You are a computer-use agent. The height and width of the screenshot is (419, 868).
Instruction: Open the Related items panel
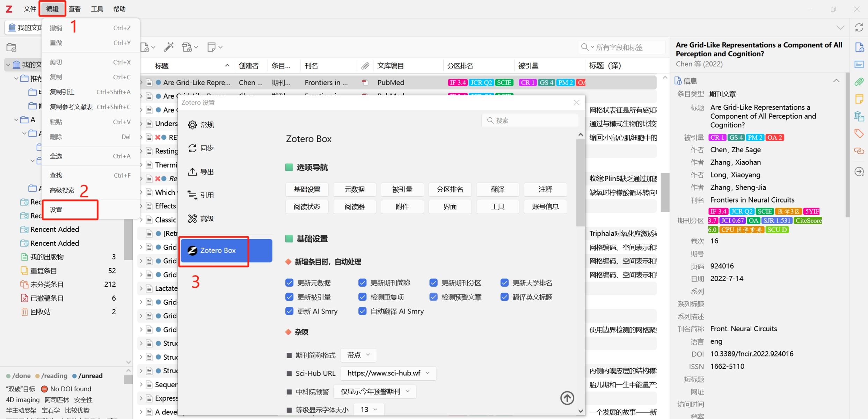tap(859, 151)
